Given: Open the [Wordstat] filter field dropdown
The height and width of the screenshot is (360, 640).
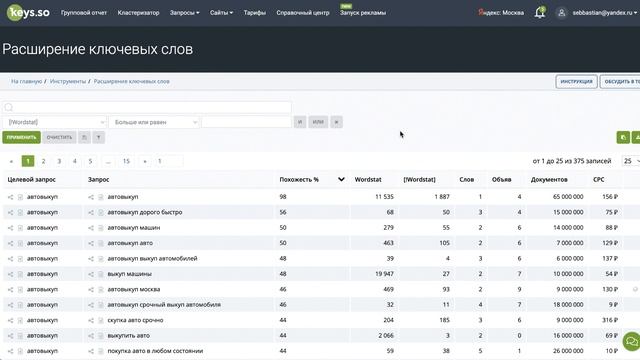Looking at the screenshot, I should coord(55,122).
